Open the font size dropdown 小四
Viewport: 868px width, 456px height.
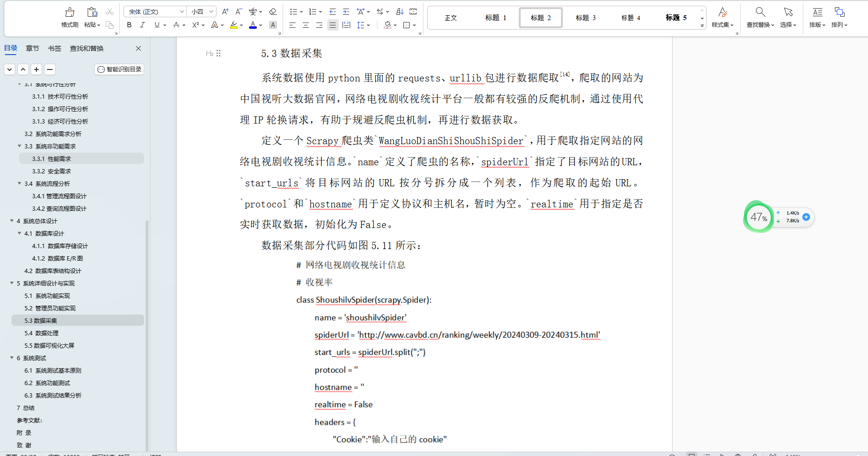[202, 11]
